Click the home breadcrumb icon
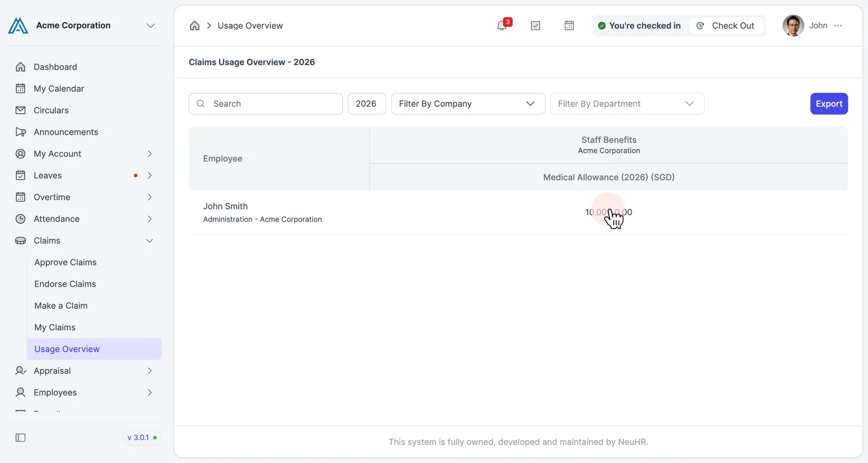The height and width of the screenshot is (463, 868). [195, 25]
